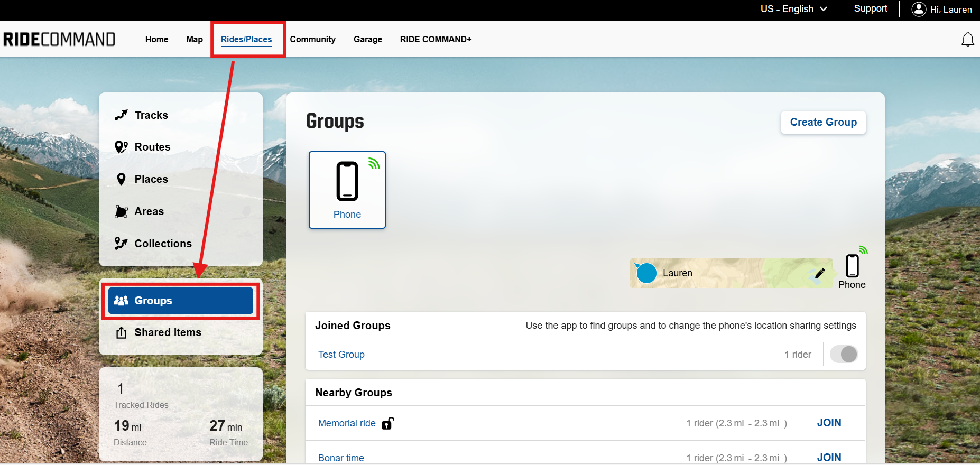Click the Collections icon
This screenshot has height=465, width=980.
(x=121, y=244)
